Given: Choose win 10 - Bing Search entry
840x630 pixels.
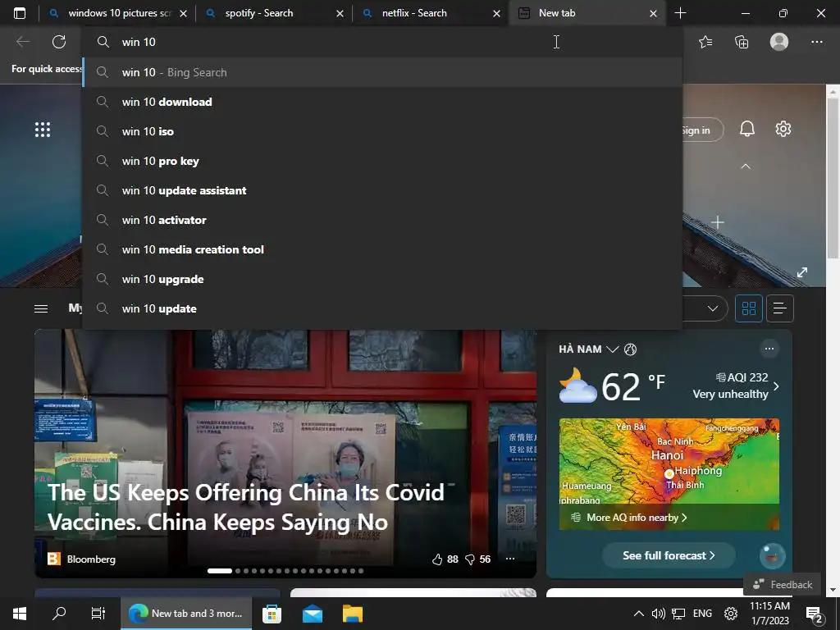Looking at the screenshot, I should tap(382, 72).
